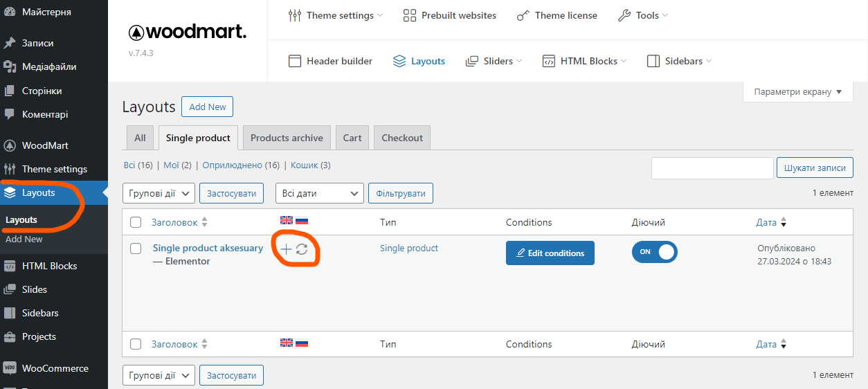Click the Russian flag in table footer
Image resolution: width=868 pixels, height=389 pixels.
pos(302,342)
